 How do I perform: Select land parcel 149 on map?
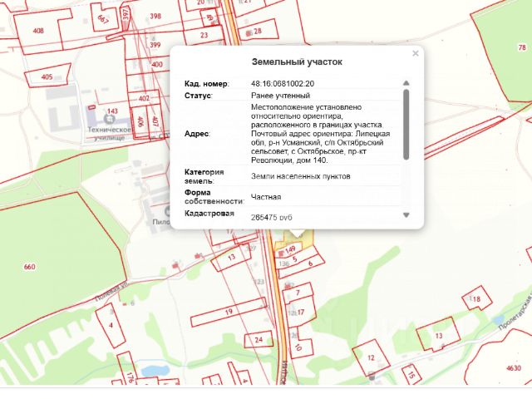(290, 250)
